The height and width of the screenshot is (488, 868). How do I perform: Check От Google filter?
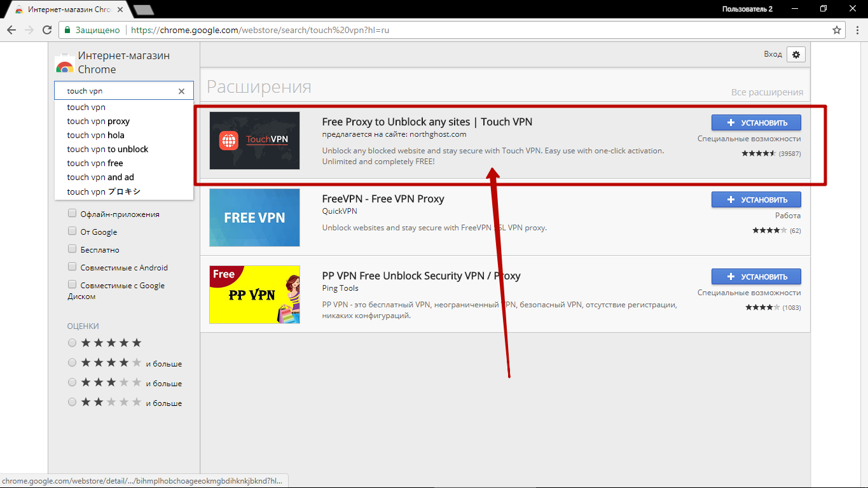72,232
